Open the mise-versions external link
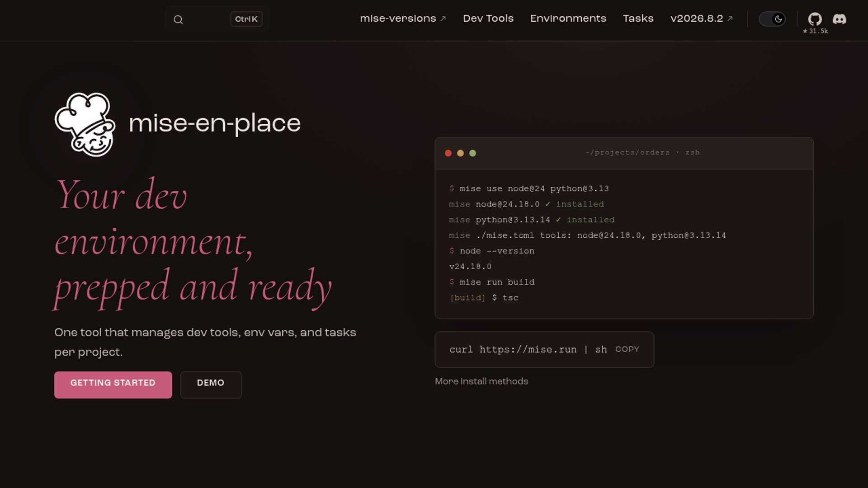 coord(403,19)
